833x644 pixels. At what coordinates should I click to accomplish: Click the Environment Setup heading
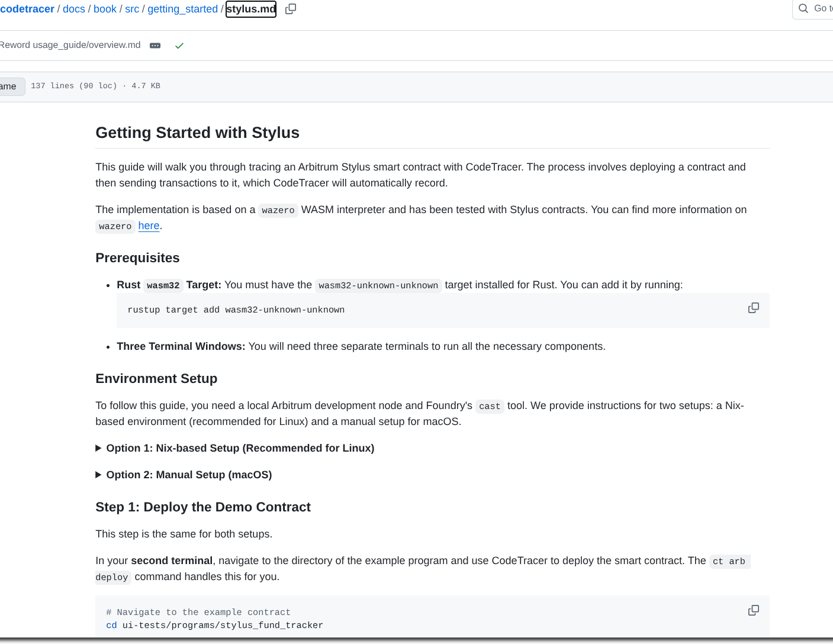[x=156, y=379]
